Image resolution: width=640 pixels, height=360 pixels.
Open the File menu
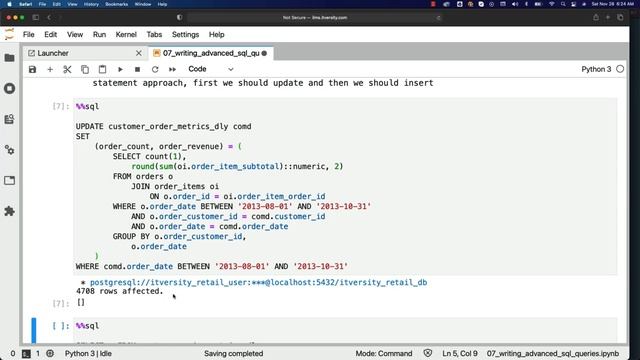(x=29, y=35)
